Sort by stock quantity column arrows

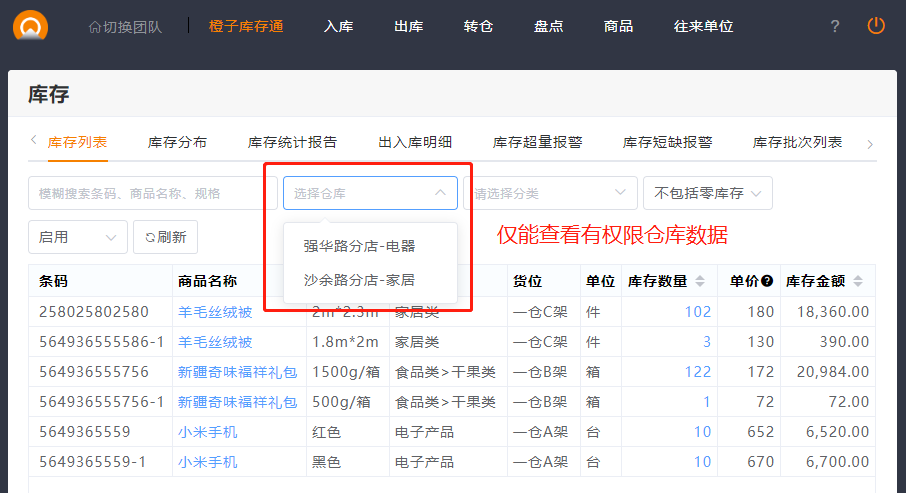700,281
